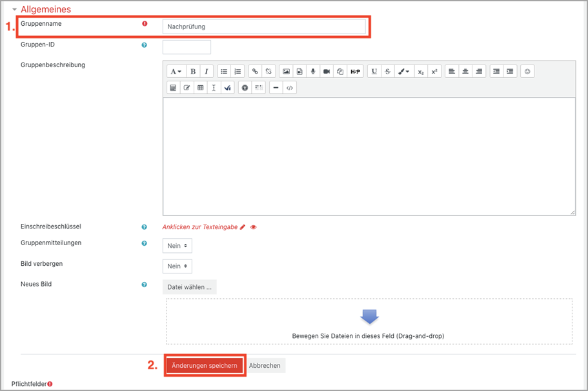Insert an image into the group description
Image resolution: width=588 pixels, height=391 pixels.
point(286,72)
